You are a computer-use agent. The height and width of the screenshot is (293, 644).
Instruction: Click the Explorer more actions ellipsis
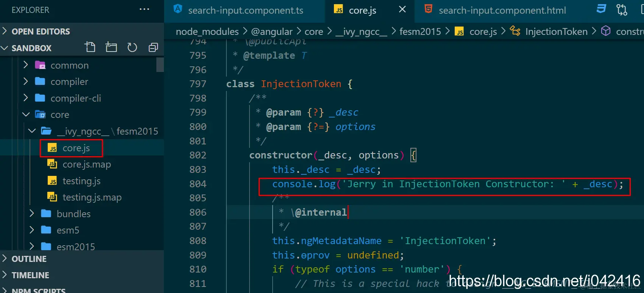[x=144, y=9]
